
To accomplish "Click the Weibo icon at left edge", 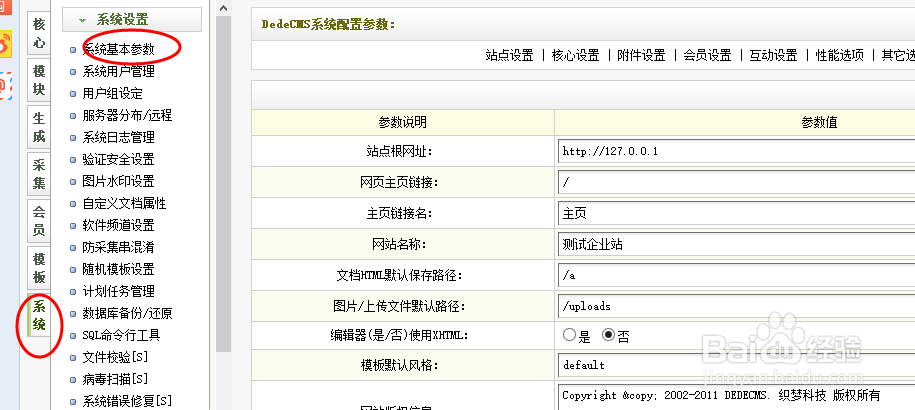I will click(x=5, y=44).
